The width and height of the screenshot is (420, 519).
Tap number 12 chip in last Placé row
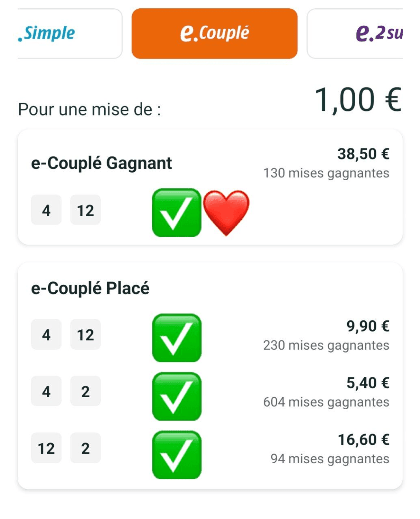46,448
